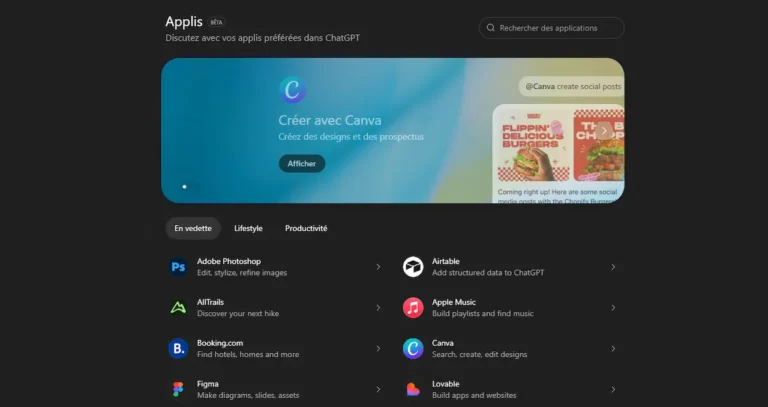Switch to the Lifestyle tab
This screenshot has width=768, height=407.
click(248, 228)
